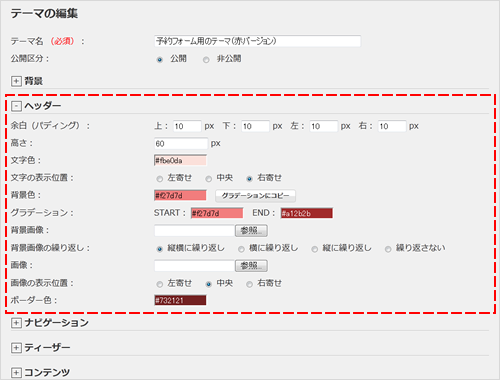Click the グラデーション label

(42, 213)
